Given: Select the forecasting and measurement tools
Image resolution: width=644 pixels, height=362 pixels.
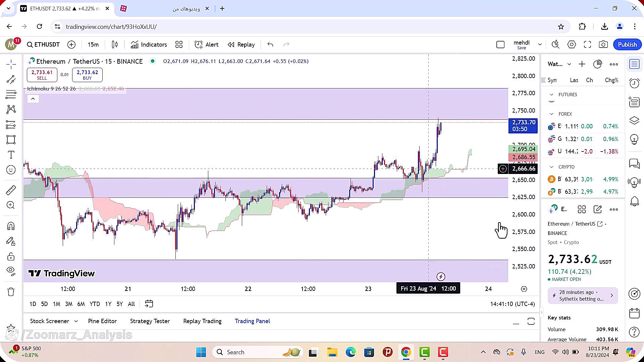Looking at the screenshot, I should (11, 125).
